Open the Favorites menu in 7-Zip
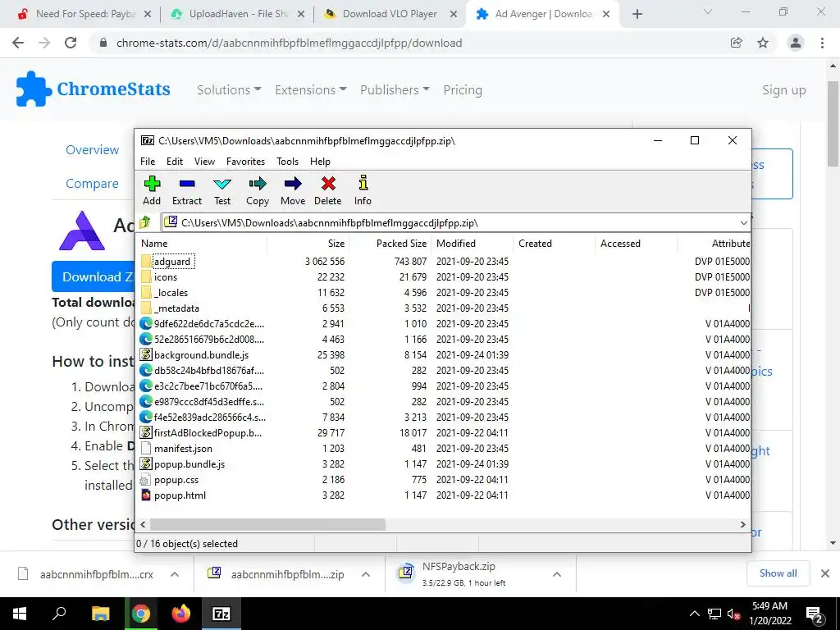 245,162
